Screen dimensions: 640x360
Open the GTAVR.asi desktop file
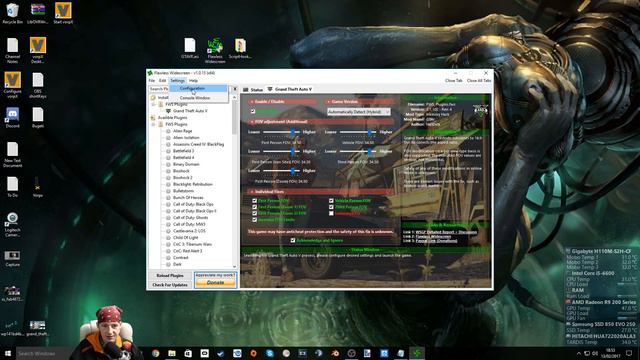click(189, 49)
